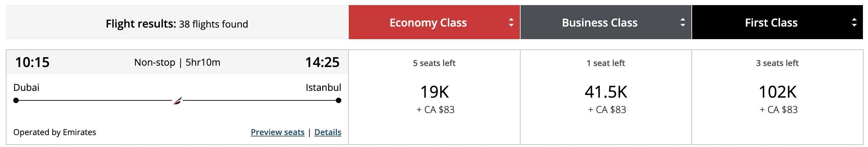The width and height of the screenshot is (868, 147).
Task: Select the 41.5K Business fare
Action: point(606,92)
